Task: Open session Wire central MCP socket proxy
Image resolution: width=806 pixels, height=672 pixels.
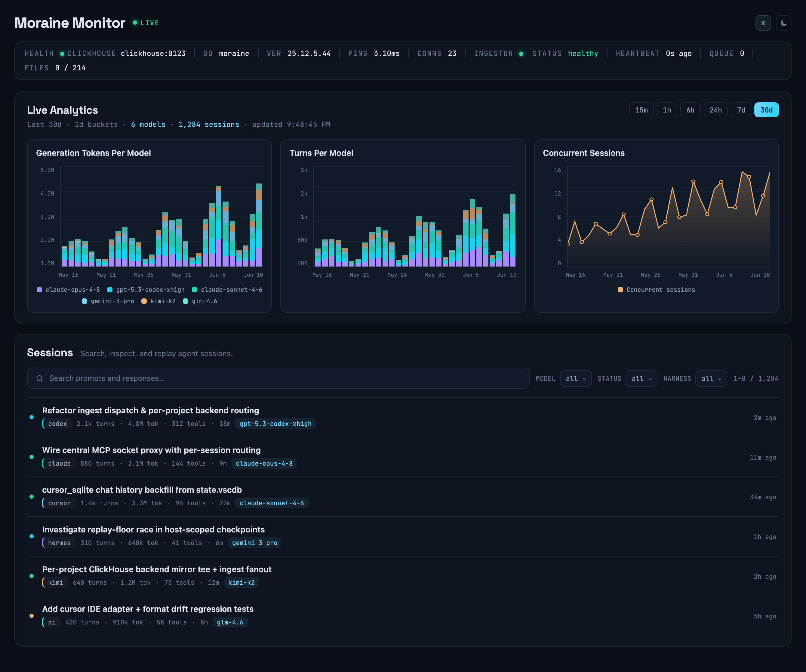Action: [403, 457]
